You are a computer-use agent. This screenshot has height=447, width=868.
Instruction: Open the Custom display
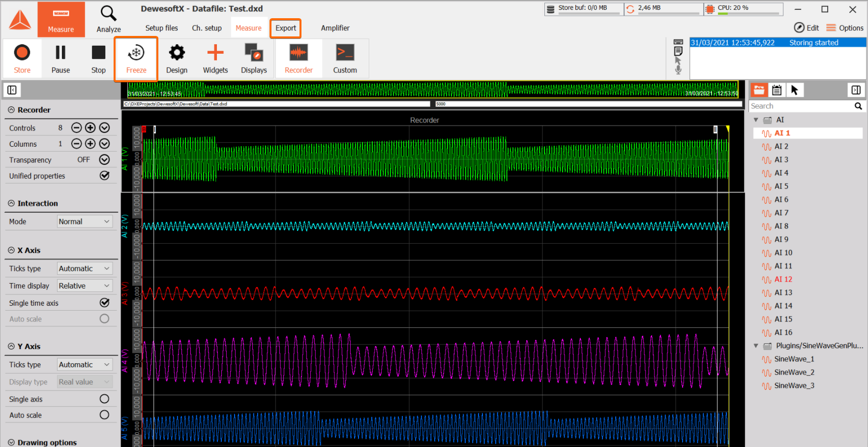(345, 59)
